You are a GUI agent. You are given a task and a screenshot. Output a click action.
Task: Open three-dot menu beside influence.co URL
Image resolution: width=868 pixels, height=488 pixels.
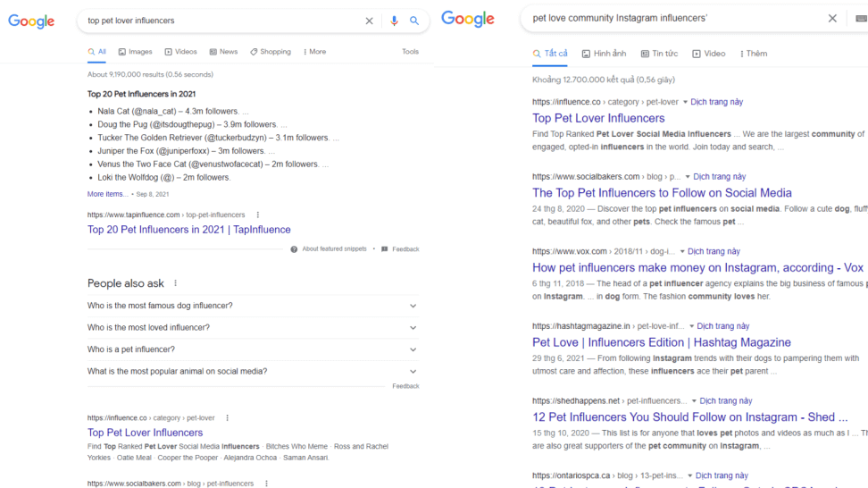pos(227,418)
